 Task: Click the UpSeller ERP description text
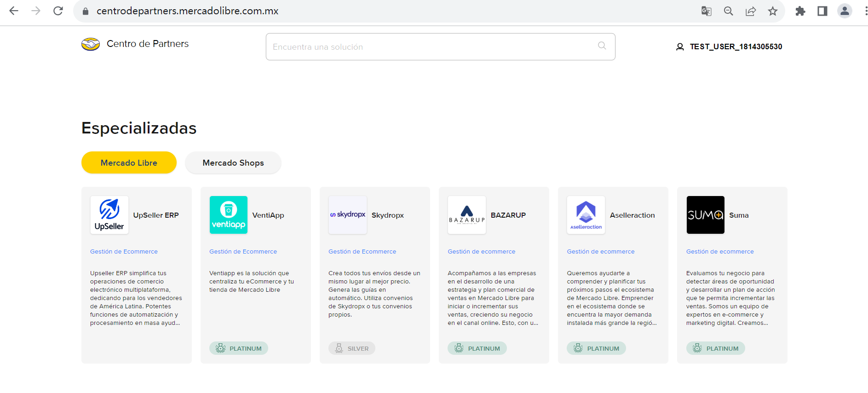coord(136,298)
